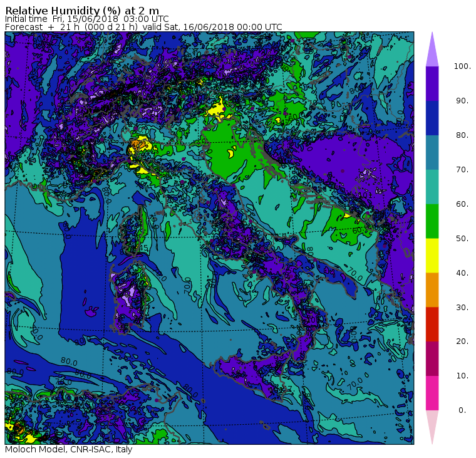Click the 20–30% red legend swatch
The height and width of the screenshot is (458, 476).
coord(432,324)
